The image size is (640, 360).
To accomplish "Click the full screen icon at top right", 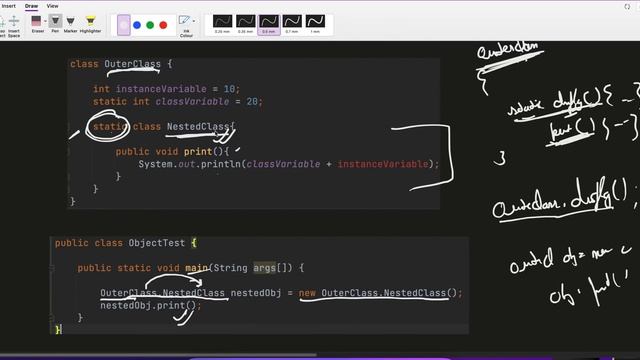I will tap(627, 7).
